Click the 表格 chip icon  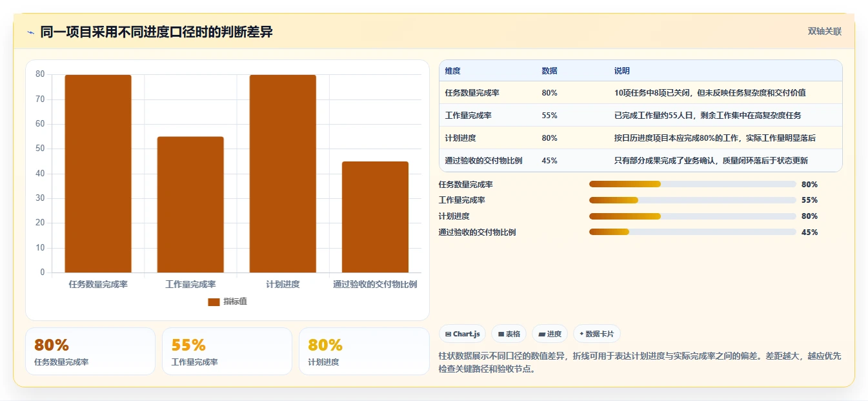point(500,334)
